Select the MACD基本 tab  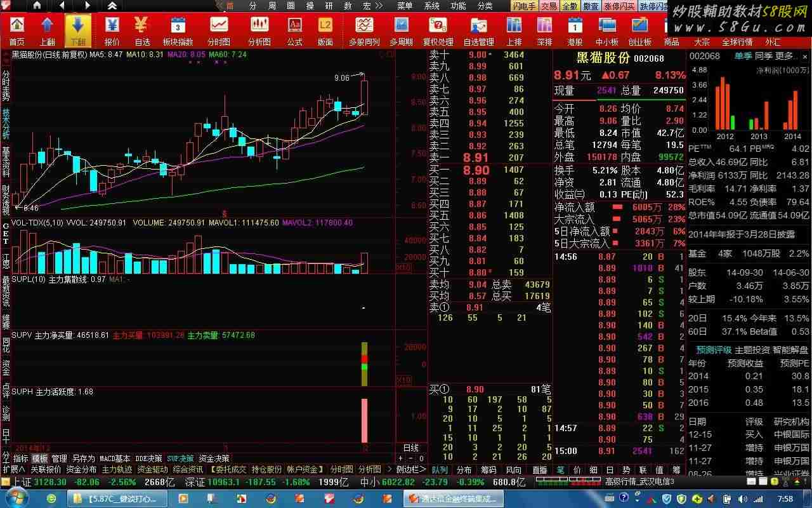(115, 458)
